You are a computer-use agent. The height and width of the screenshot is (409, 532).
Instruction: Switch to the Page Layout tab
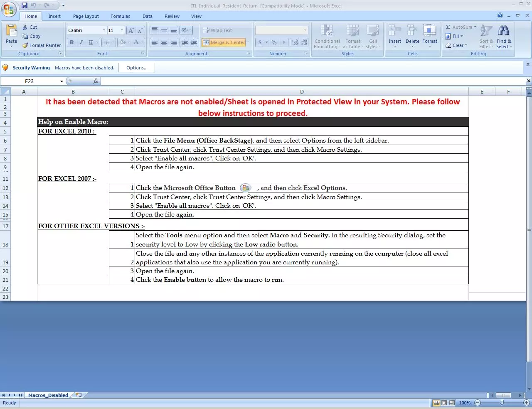(x=86, y=16)
